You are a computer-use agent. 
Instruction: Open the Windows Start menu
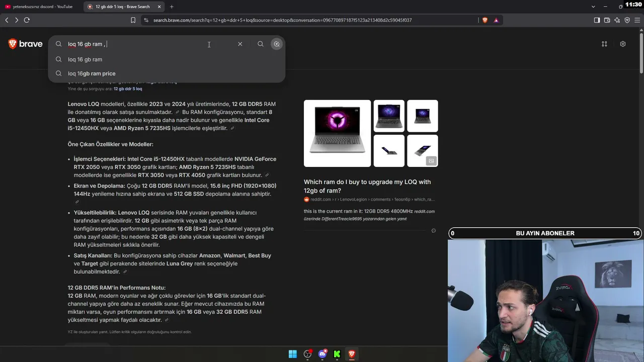293,354
